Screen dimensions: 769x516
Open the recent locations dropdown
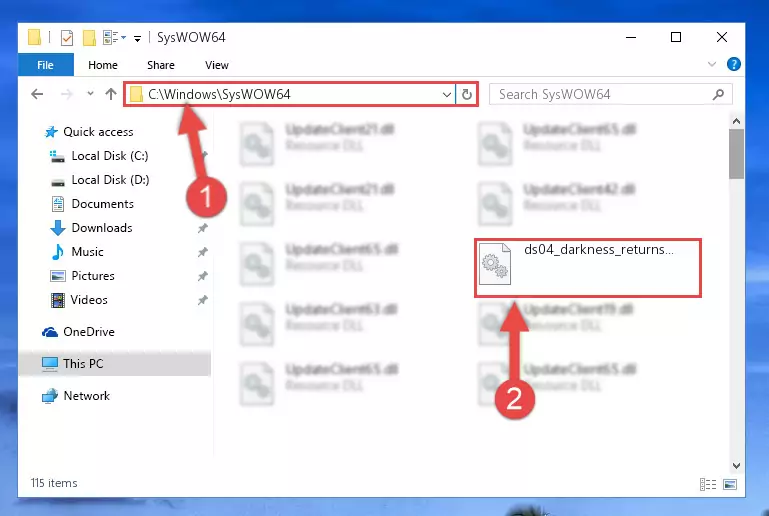(90, 93)
